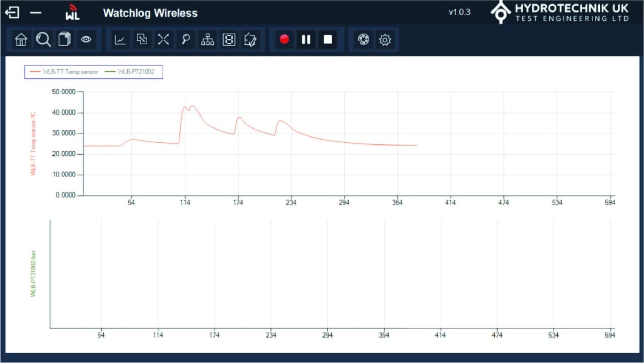Select the small zoom magnifier icon
Screen dimensions: 644x363
(x=185, y=40)
